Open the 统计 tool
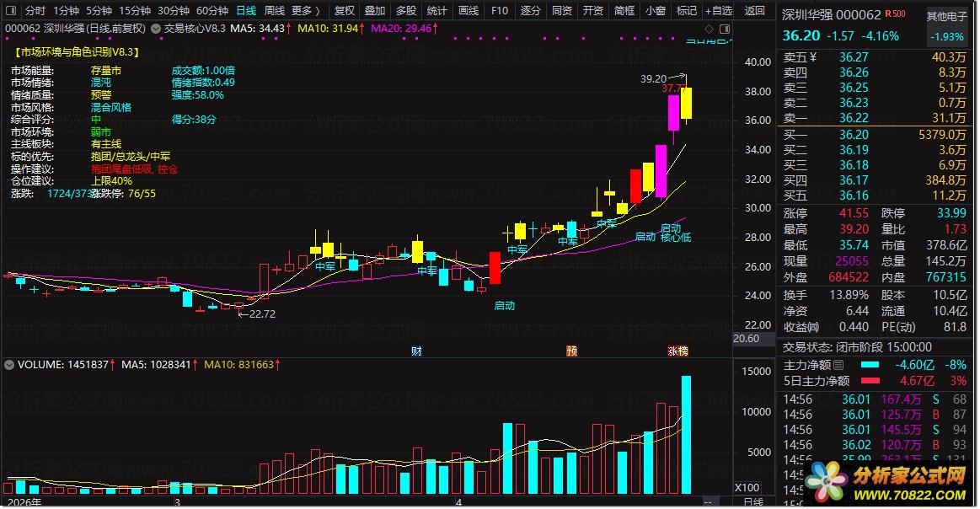 point(436,11)
